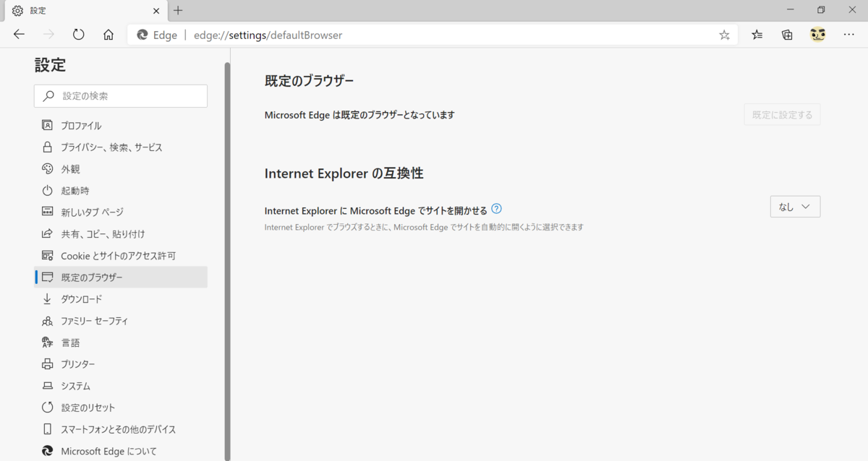Click the Cookie settings icon
This screenshot has width=868, height=461.
(47, 255)
